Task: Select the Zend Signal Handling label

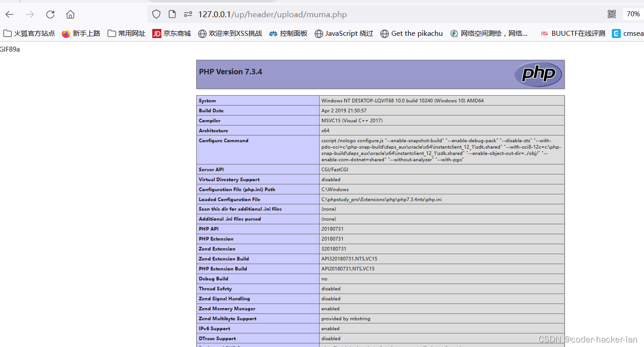Action: [224, 299]
